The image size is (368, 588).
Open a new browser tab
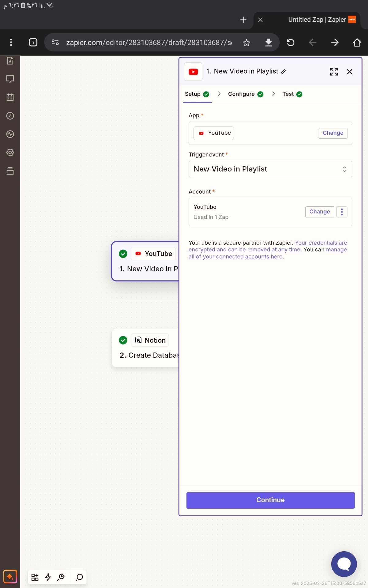[243, 20]
